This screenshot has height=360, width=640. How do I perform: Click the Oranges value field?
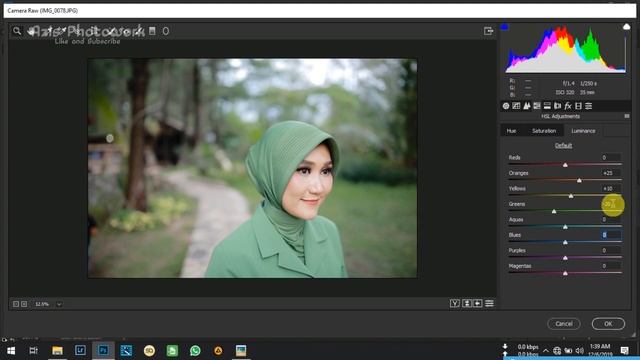611,173
